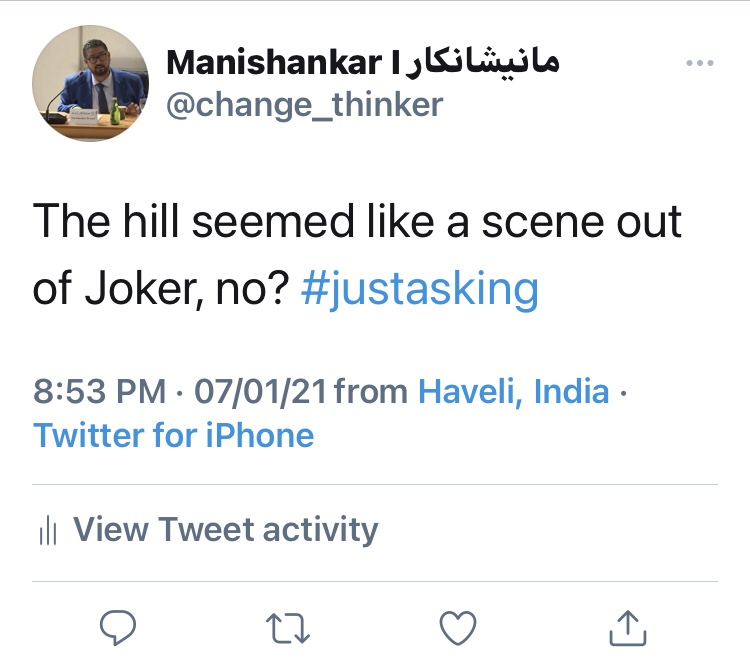Click the tweet line starting 'The hill seemed'

coord(358,221)
